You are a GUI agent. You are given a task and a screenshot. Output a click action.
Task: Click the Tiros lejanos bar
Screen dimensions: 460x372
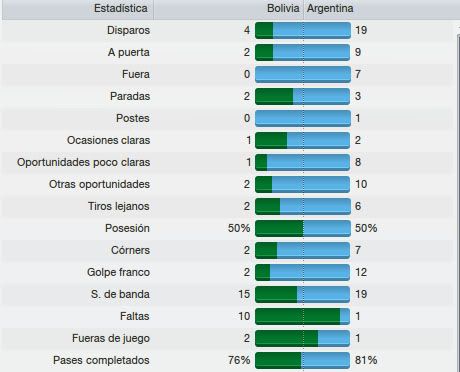point(303,206)
